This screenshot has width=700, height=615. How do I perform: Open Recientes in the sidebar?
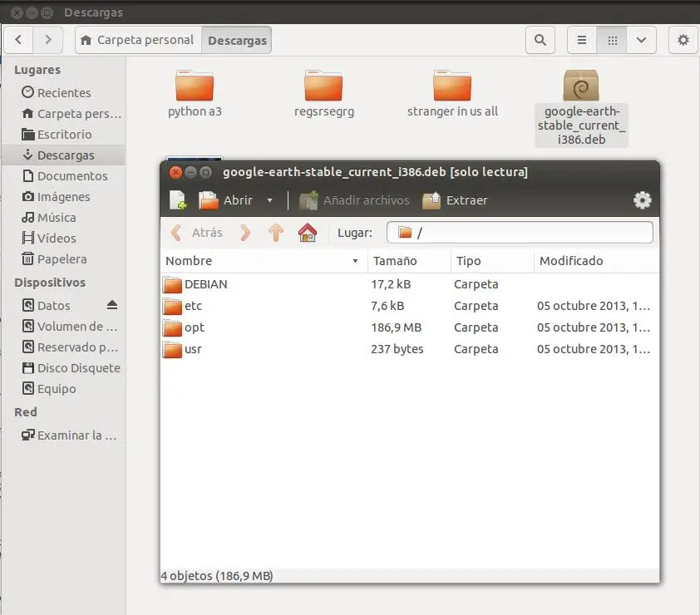[64, 93]
